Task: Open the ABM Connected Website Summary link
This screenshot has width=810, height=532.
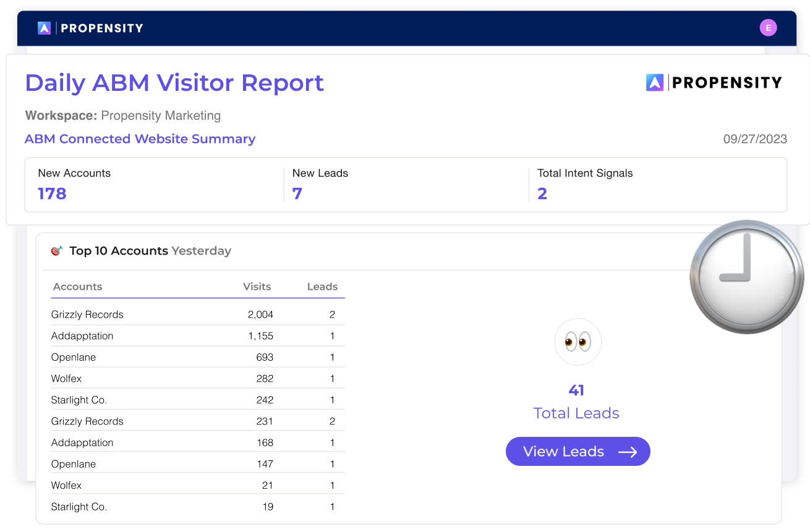Action: point(139,138)
